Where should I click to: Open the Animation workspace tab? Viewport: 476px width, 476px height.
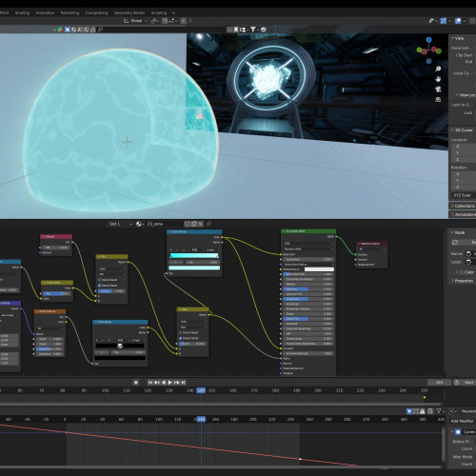click(x=45, y=13)
